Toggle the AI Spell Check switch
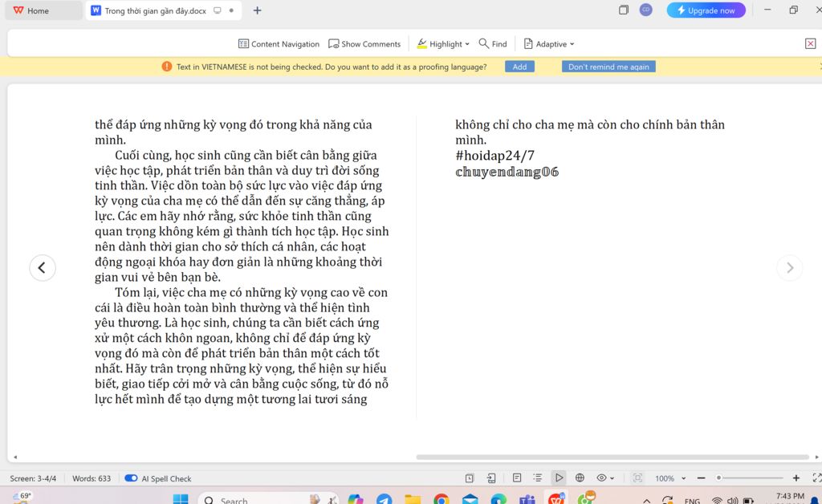This screenshot has height=504, width=822. pos(131,478)
